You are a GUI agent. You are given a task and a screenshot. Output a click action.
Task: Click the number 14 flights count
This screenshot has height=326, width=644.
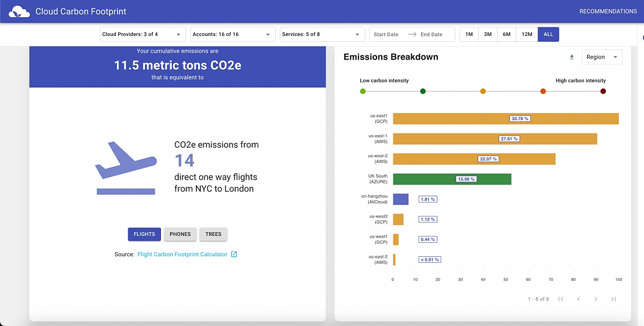click(x=185, y=160)
